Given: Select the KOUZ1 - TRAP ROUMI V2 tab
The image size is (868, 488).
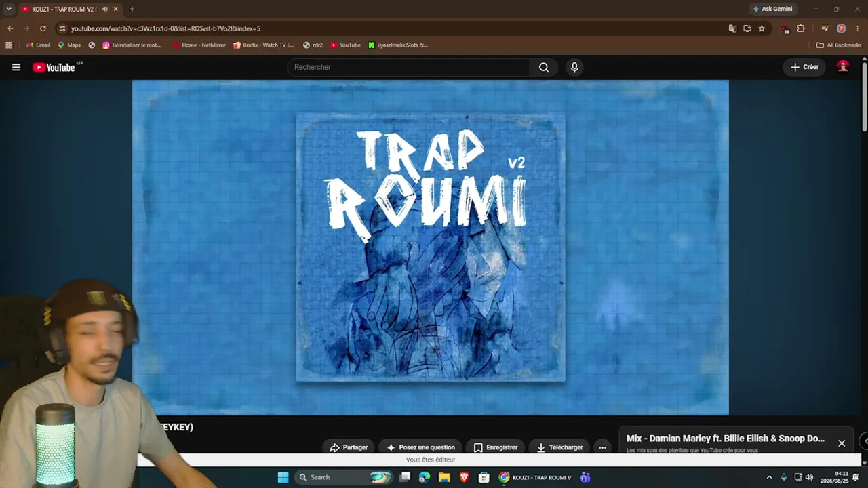Looking at the screenshot, I should pyautogui.click(x=64, y=9).
